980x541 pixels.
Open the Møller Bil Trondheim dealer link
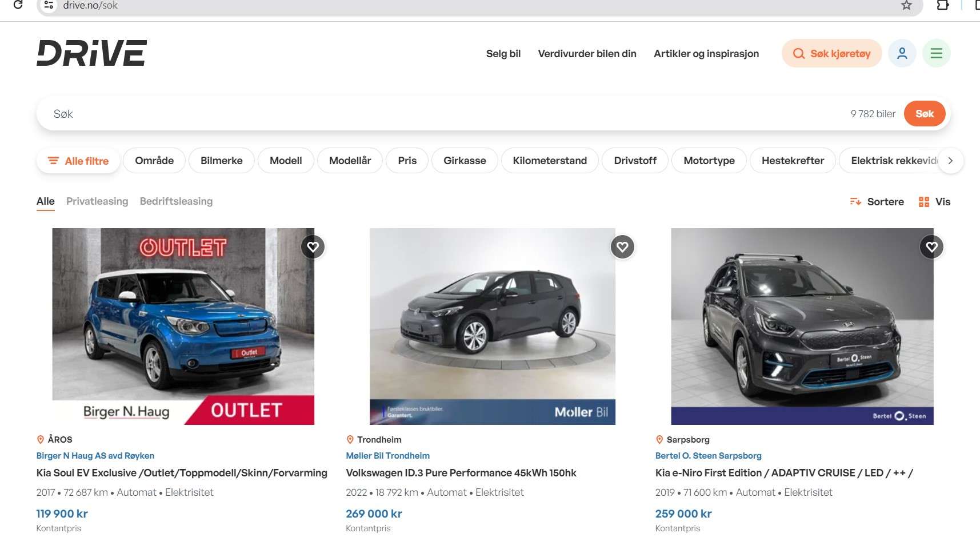pos(387,455)
